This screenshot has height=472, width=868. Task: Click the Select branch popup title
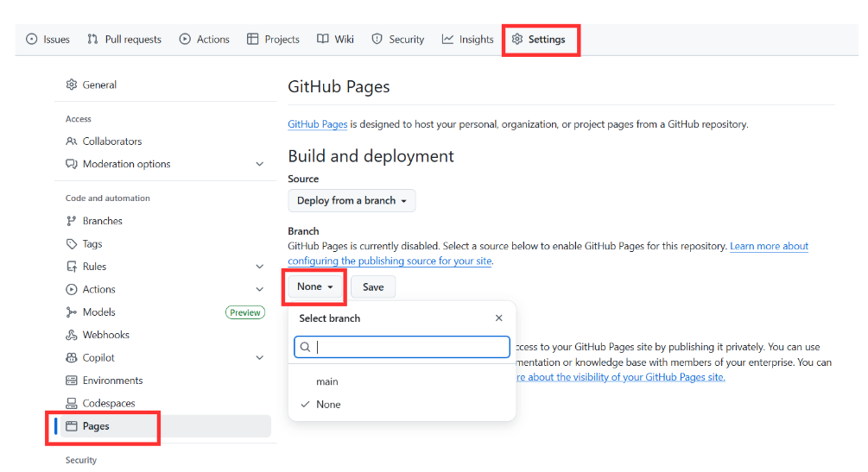(329, 318)
